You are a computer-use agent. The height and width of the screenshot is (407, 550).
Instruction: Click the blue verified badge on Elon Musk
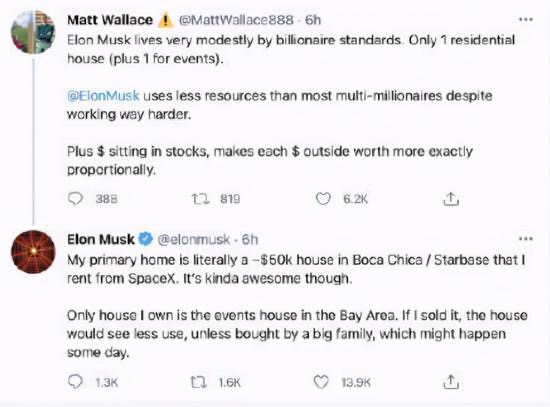point(146,239)
